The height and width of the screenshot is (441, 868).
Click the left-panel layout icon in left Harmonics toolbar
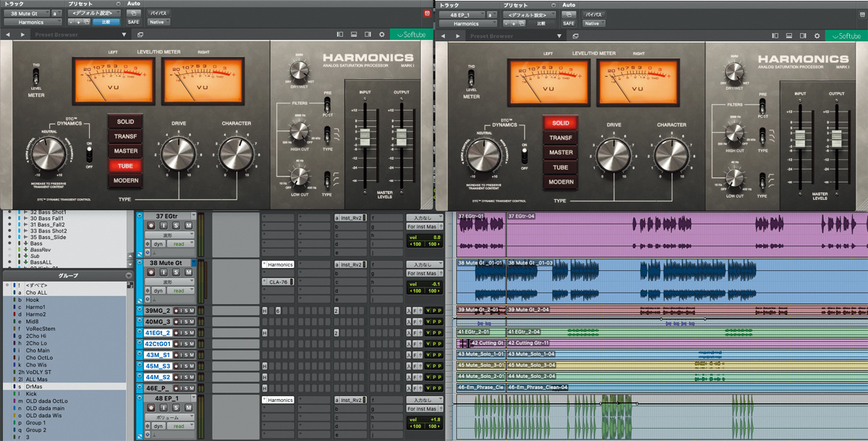tap(340, 35)
